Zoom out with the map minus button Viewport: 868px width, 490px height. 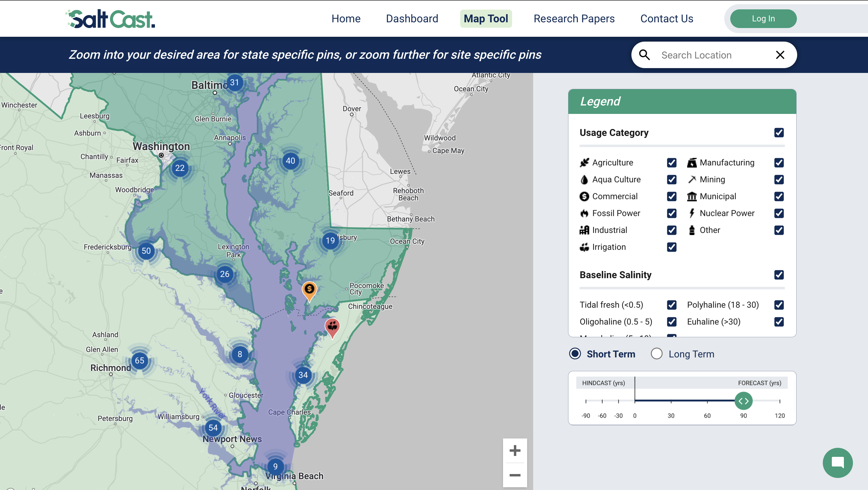click(x=514, y=475)
